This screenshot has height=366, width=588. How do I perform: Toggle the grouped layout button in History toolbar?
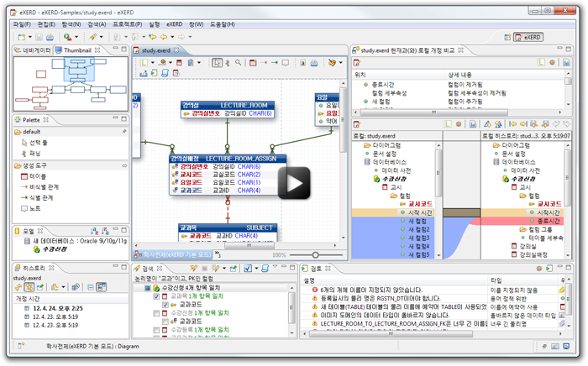click(x=102, y=287)
